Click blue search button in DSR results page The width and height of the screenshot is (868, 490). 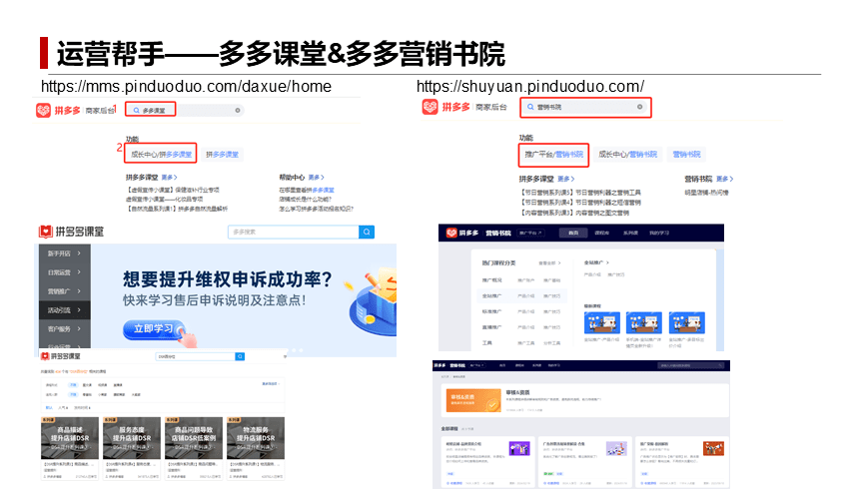(x=240, y=356)
